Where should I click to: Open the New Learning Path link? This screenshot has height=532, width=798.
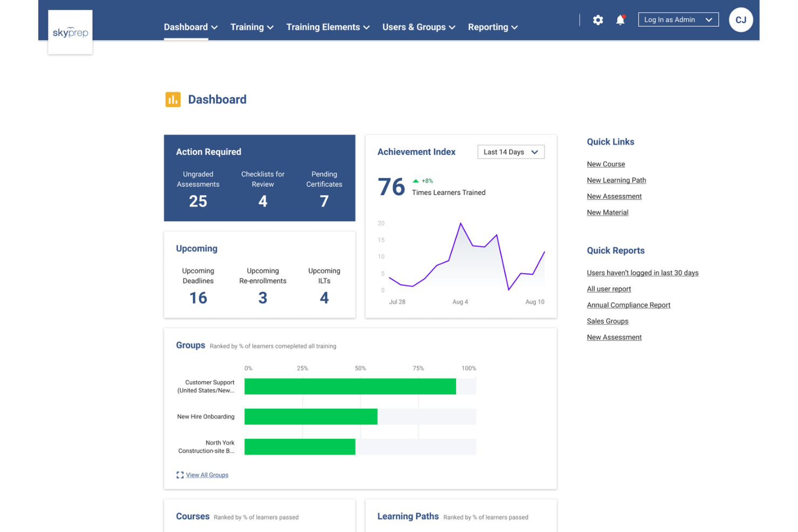tap(616, 180)
